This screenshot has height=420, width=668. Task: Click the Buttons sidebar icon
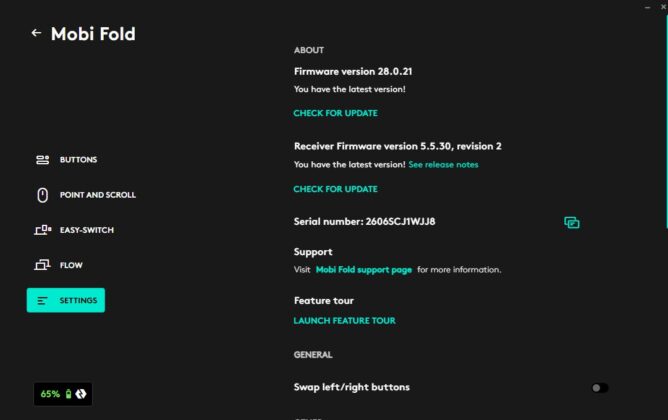[x=42, y=160]
